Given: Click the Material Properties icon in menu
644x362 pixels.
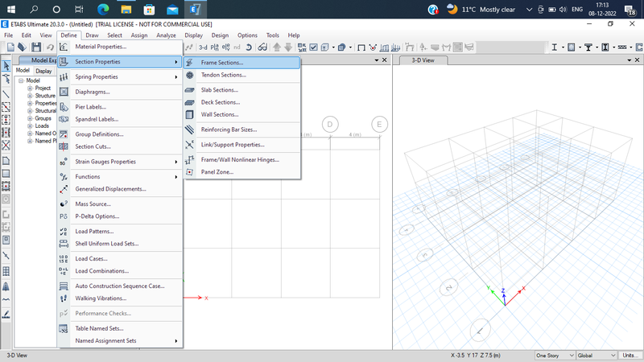Looking at the screenshot, I should click(64, 47).
